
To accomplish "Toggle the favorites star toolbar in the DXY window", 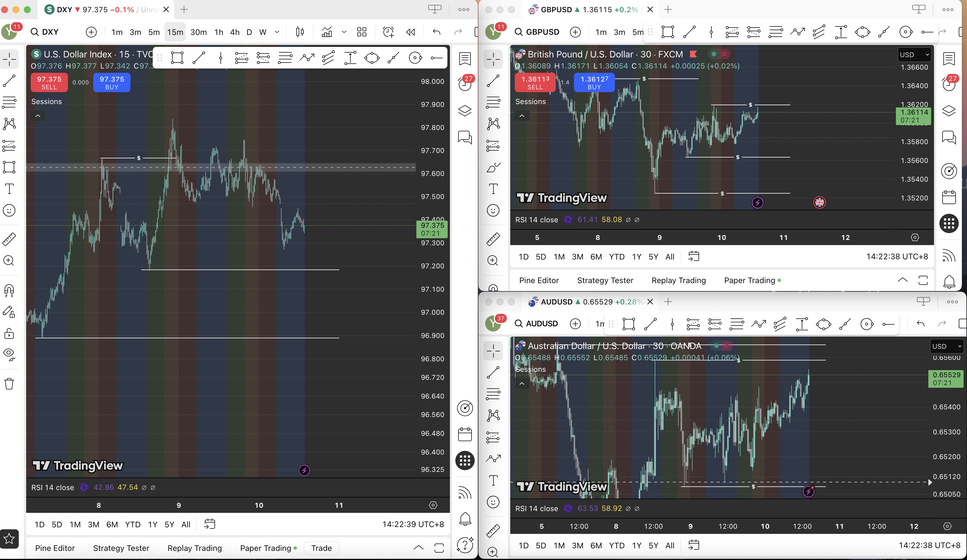I will (9, 539).
